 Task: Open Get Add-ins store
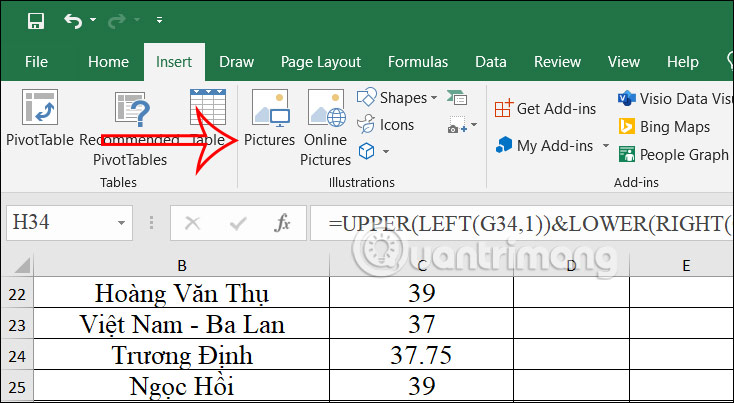point(545,109)
